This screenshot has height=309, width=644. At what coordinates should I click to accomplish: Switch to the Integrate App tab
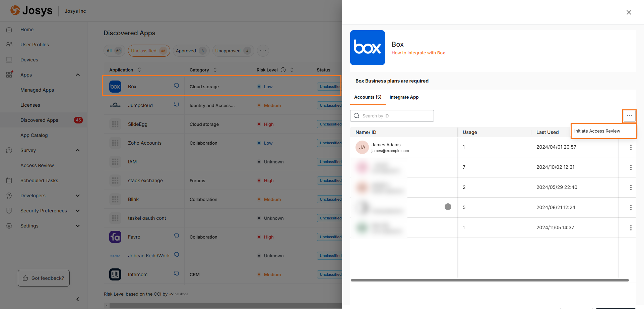point(404,97)
